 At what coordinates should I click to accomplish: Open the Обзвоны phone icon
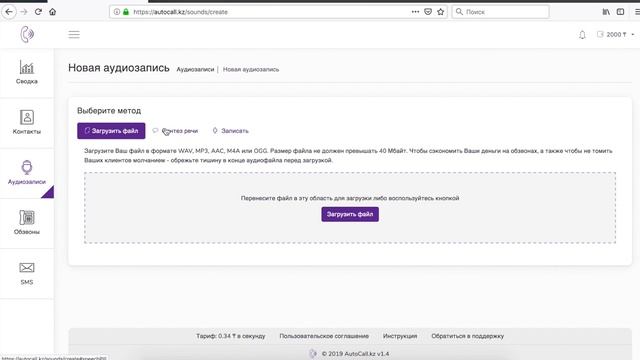(x=27, y=218)
